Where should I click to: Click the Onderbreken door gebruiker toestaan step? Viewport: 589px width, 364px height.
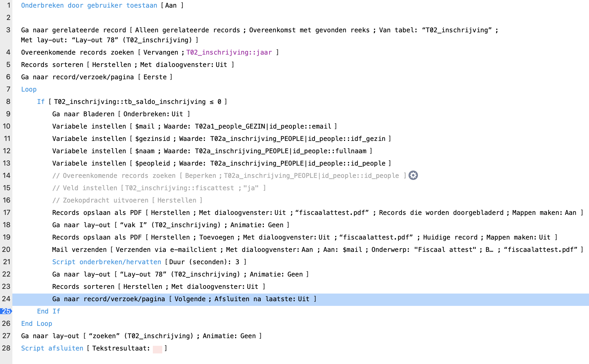89,5
